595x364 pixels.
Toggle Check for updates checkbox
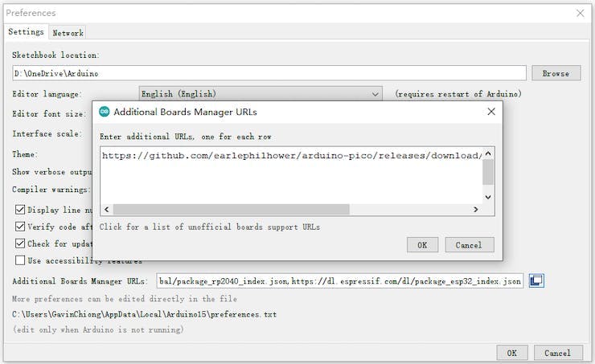click(x=20, y=243)
